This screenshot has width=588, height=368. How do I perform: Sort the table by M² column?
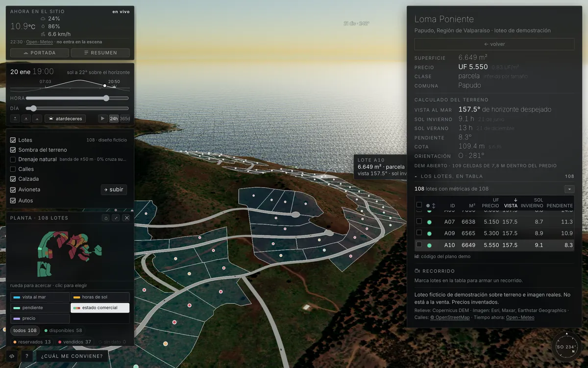(472, 206)
